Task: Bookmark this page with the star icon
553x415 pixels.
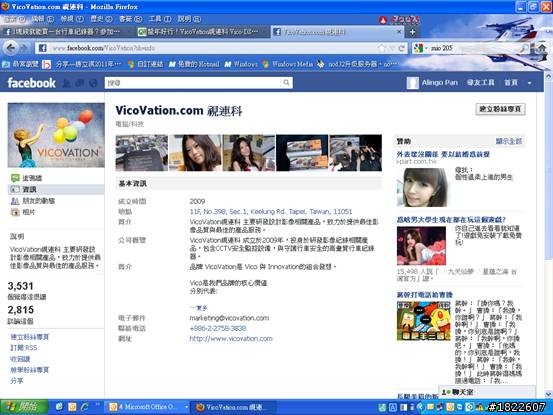Action: [x=381, y=48]
